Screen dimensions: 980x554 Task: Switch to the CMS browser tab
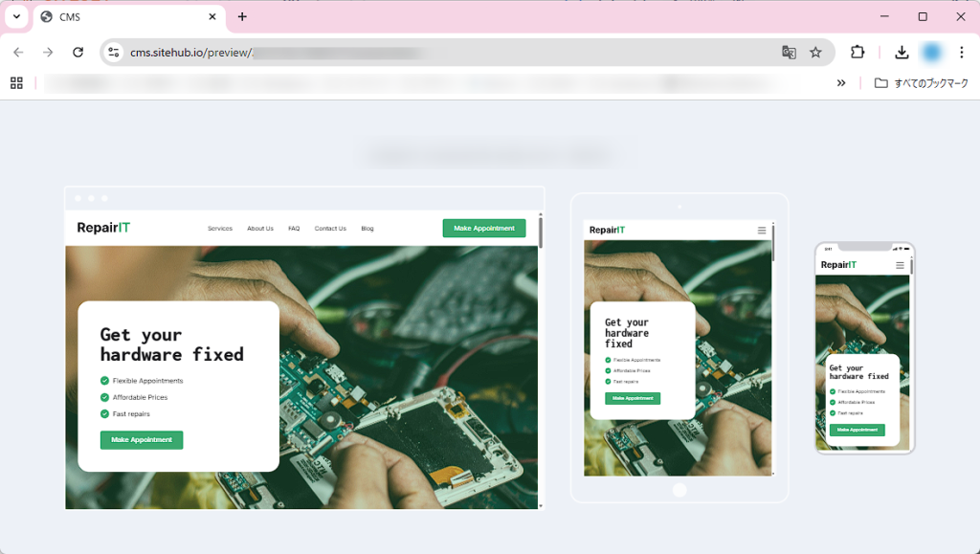pyautogui.click(x=115, y=16)
